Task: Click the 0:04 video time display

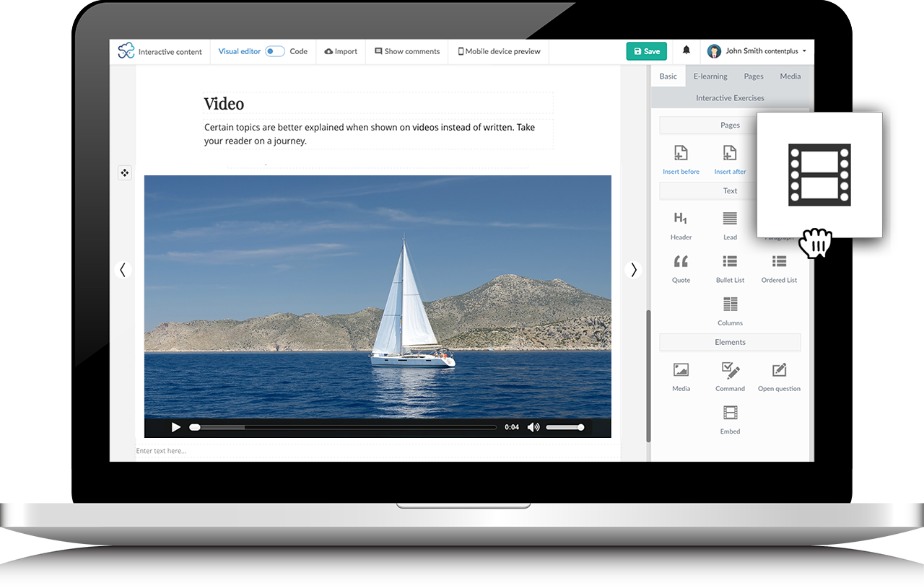Action: 512,427
